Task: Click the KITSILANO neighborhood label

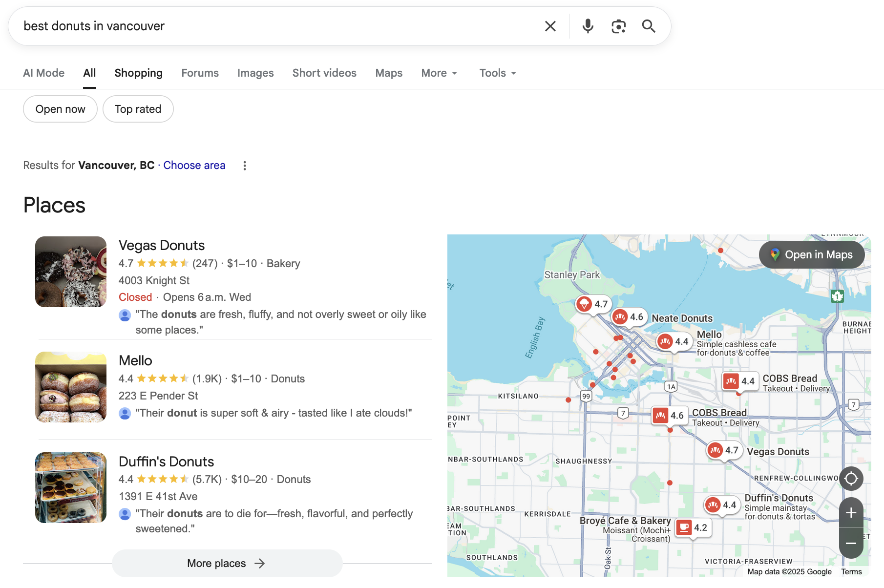Action: coord(518,396)
